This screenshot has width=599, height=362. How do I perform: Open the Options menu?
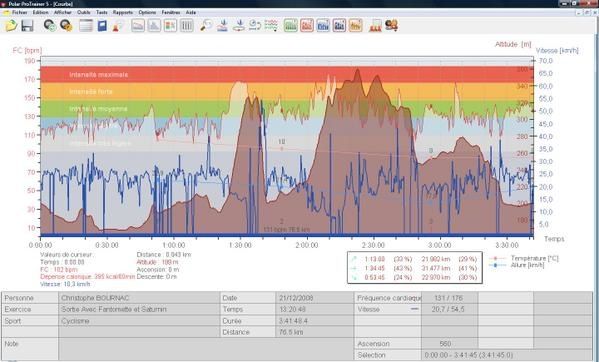tap(147, 12)
